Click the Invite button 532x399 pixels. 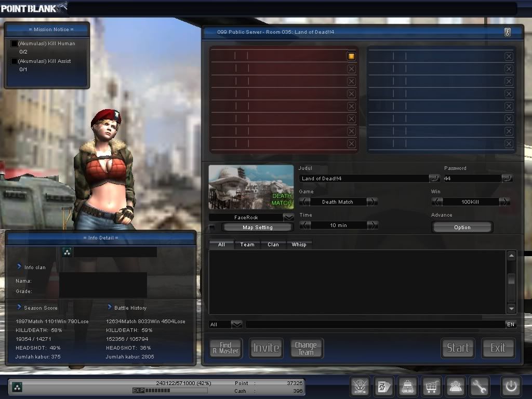(x=267, y=348)
